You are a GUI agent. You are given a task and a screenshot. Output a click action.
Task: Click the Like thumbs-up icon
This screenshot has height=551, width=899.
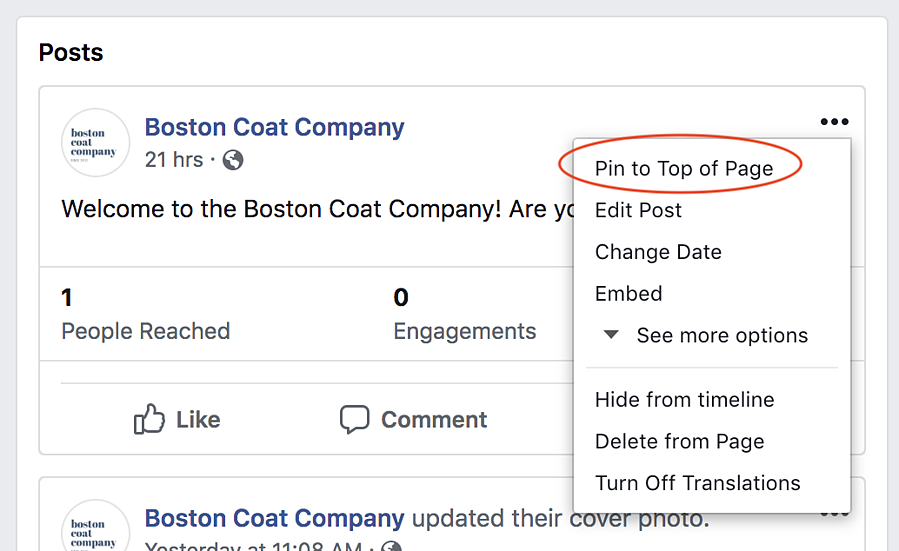[149, 420]
